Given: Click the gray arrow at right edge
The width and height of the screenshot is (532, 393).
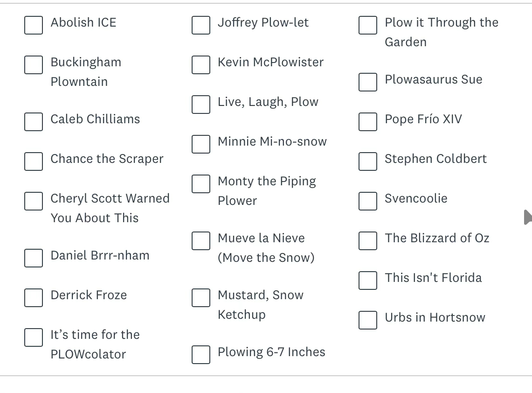Looking at the screenshot, I should click(528, 217).
